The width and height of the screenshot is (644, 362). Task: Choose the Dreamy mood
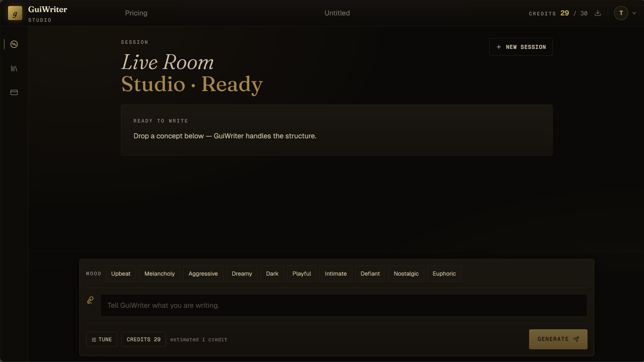click(x=242, y=274)
